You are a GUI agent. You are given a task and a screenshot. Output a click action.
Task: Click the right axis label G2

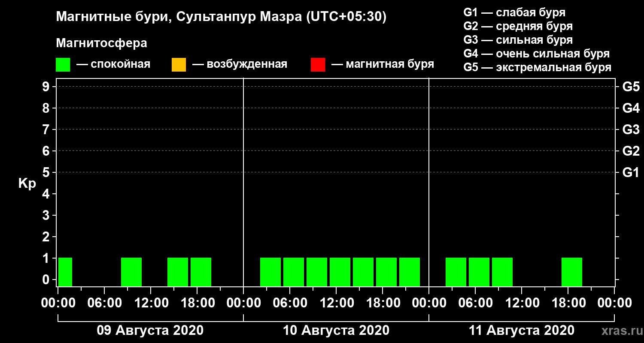(631, 151)
